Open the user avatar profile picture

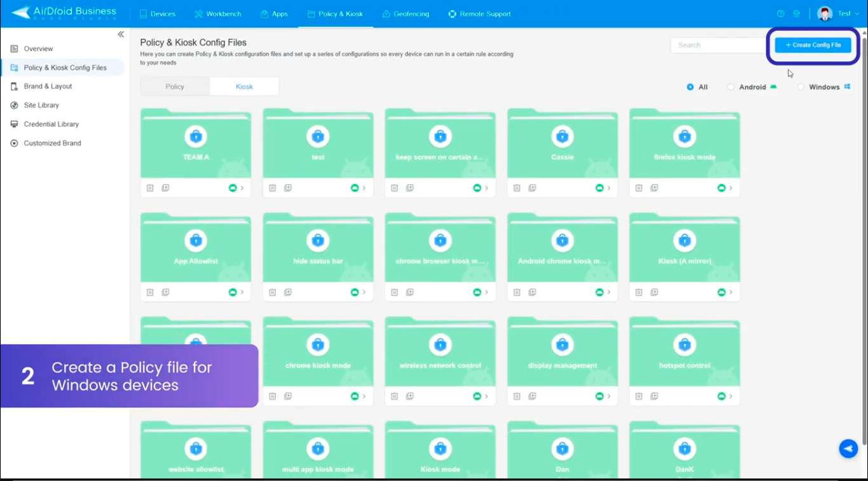pyautogui.click(x=825, y=13)
